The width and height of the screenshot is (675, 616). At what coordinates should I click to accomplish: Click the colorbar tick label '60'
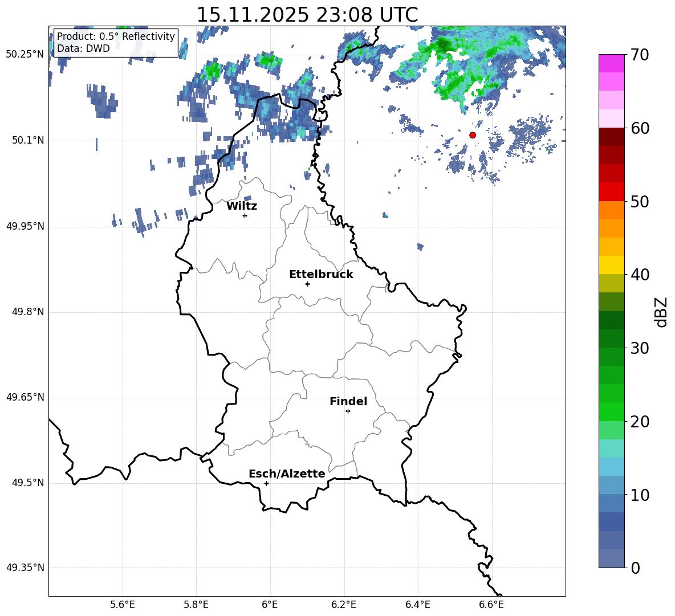(x=640, y=128)
